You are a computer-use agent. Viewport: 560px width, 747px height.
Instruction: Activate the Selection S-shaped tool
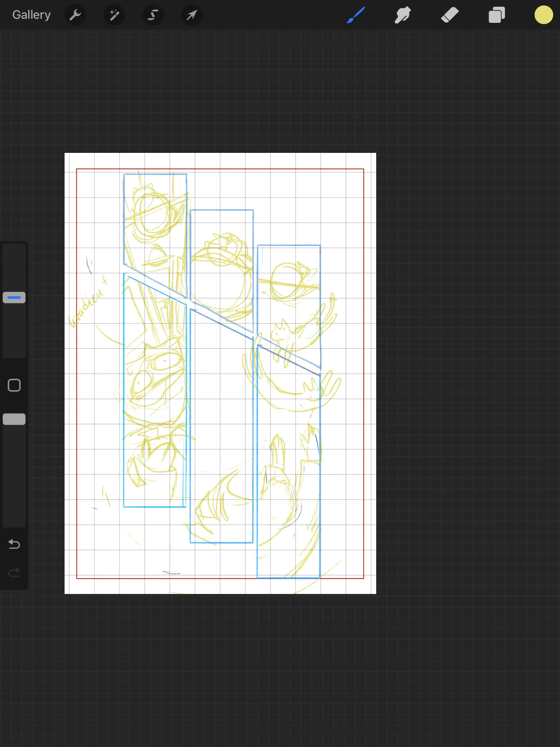pos(153,15)
